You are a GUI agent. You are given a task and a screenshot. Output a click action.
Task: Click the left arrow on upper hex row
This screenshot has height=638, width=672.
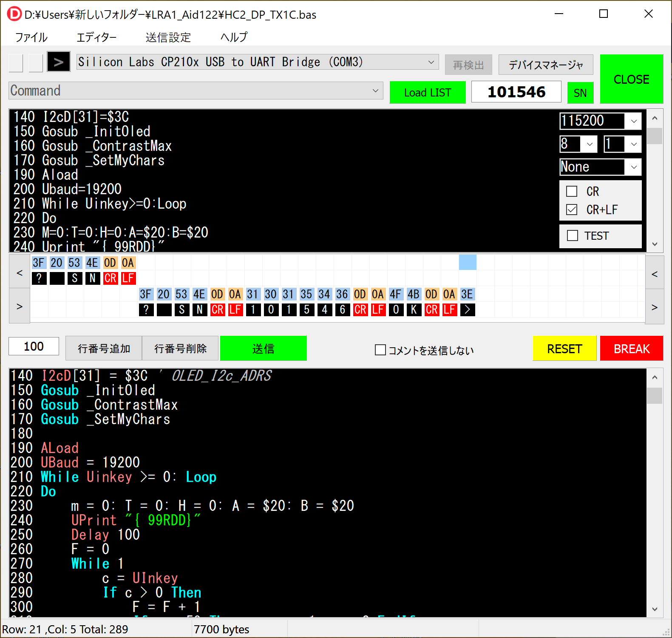coord(20,272)
